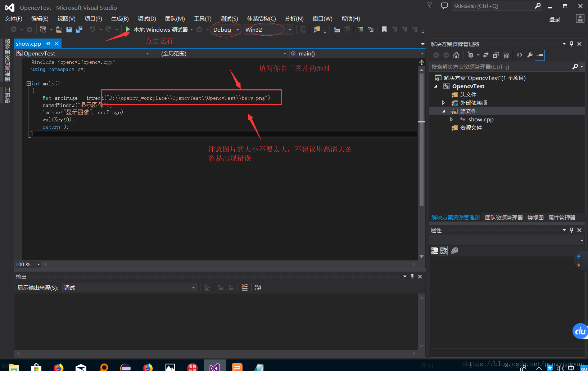Toggle auto-hide pin on the Output panel

click(412, 277)
